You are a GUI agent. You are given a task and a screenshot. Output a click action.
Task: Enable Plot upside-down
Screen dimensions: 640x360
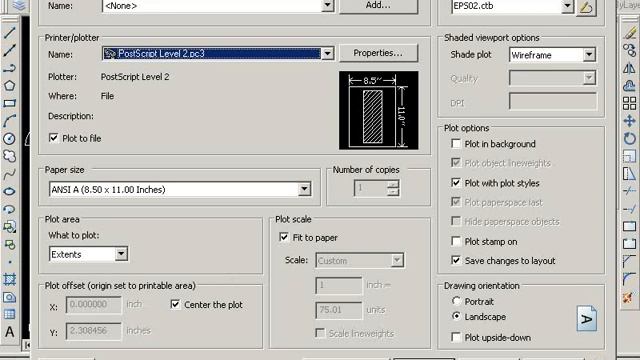pos(456,337)
